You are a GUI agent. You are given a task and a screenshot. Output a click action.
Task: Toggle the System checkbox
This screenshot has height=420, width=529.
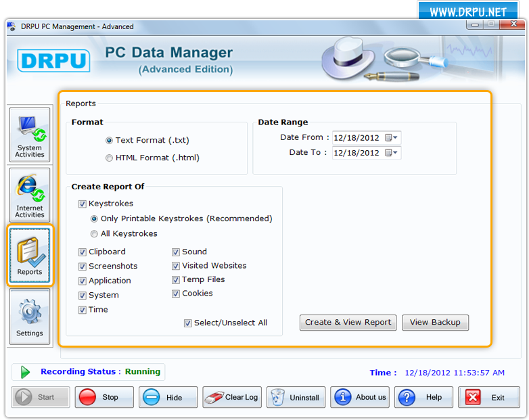tap(83, 296)
